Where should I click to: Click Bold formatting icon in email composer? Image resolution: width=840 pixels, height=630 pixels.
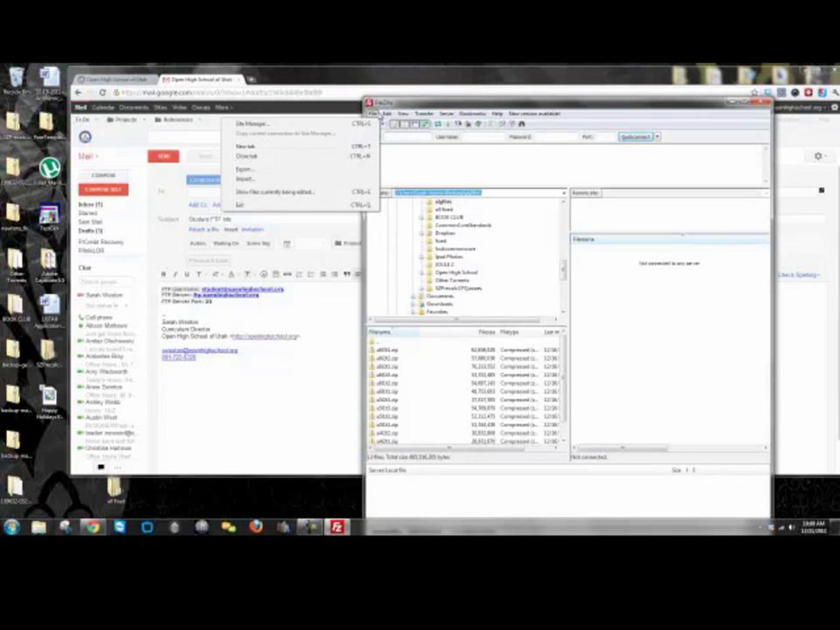click(x=164, y=274)
